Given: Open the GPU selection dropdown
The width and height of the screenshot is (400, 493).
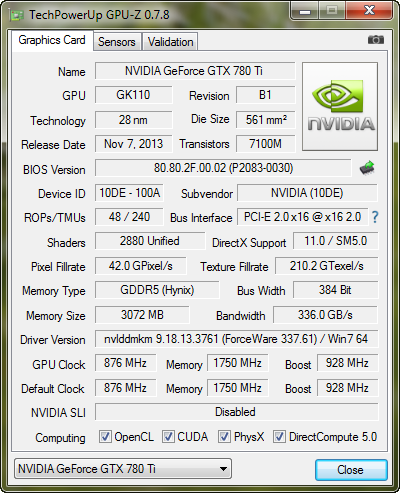Looking at the screenshot, I should point(123,469).
